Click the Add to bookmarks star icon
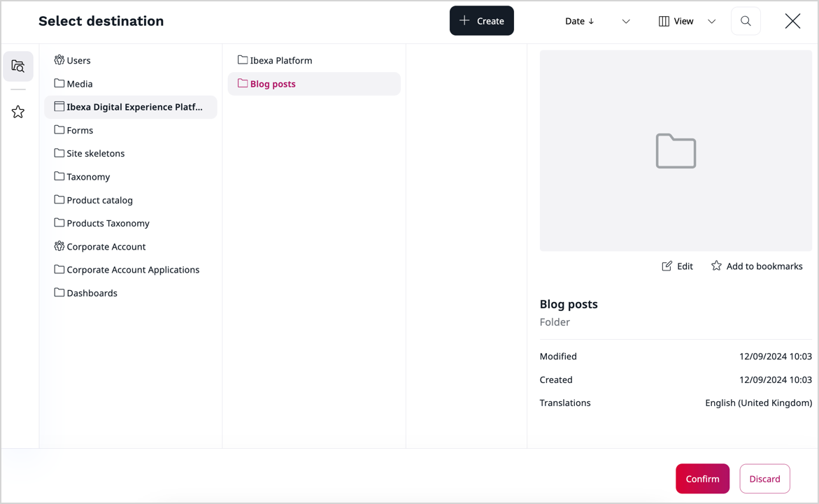819x504 pixels. click(x=716, y=266)
